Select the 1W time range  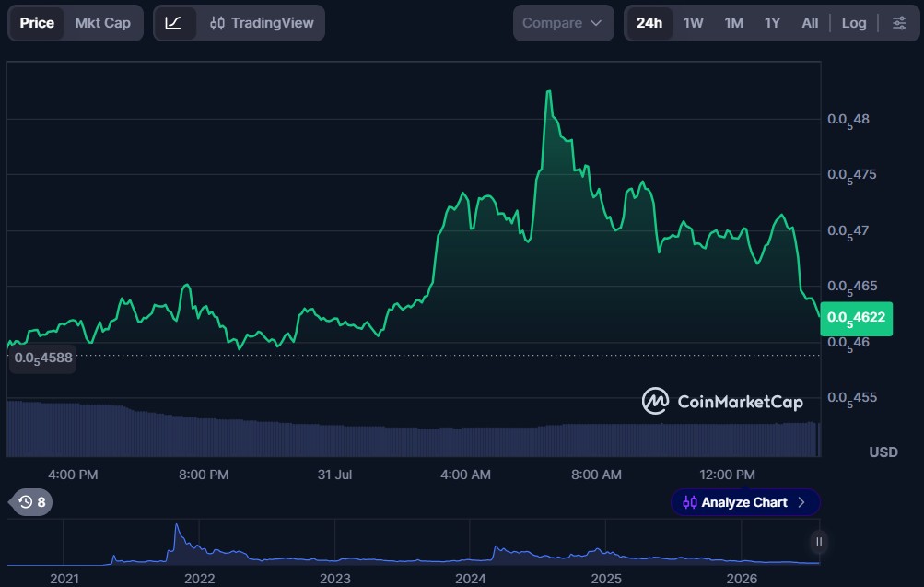[x=693, y=23]
